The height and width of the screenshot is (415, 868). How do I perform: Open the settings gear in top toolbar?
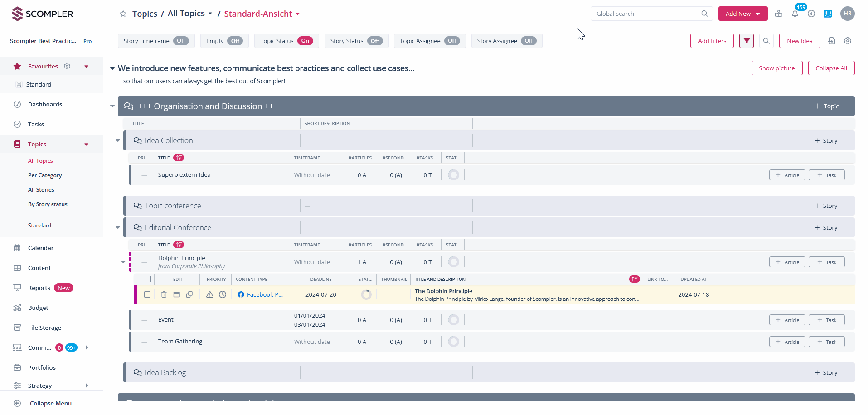[847, 41]
